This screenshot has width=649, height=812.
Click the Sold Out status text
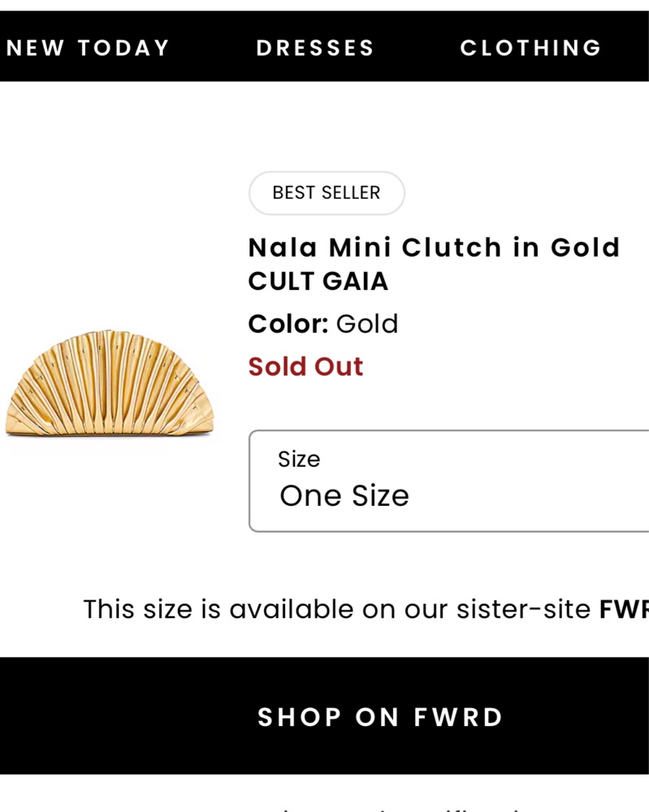[305, 366]
